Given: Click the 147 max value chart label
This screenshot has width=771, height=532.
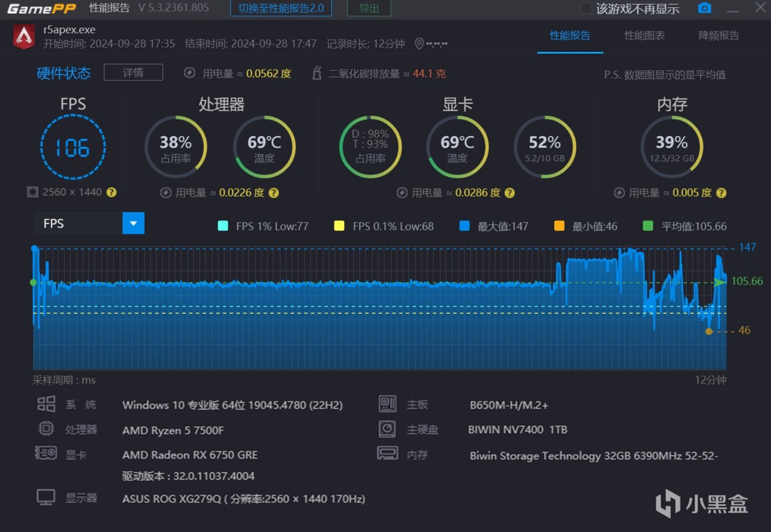Looking at the screenshot, I should pos(748,247).
